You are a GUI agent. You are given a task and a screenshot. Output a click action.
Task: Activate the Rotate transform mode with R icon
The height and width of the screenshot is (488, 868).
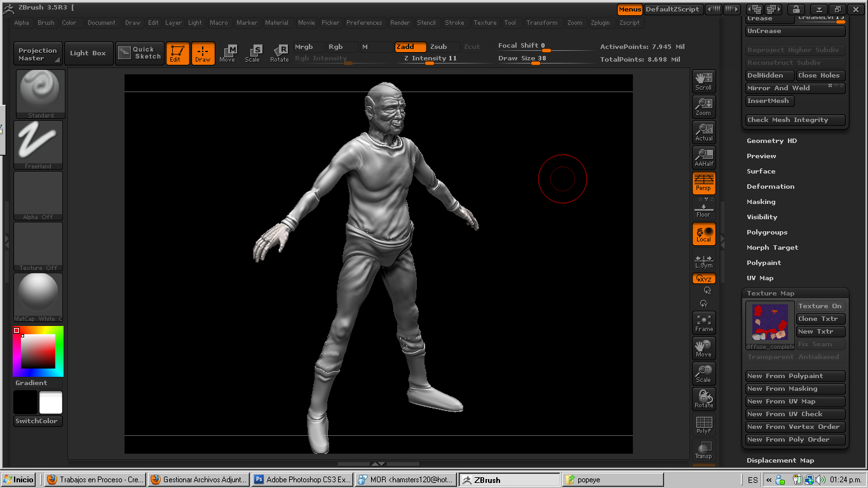pyautogui.click(x=279, y=53)
